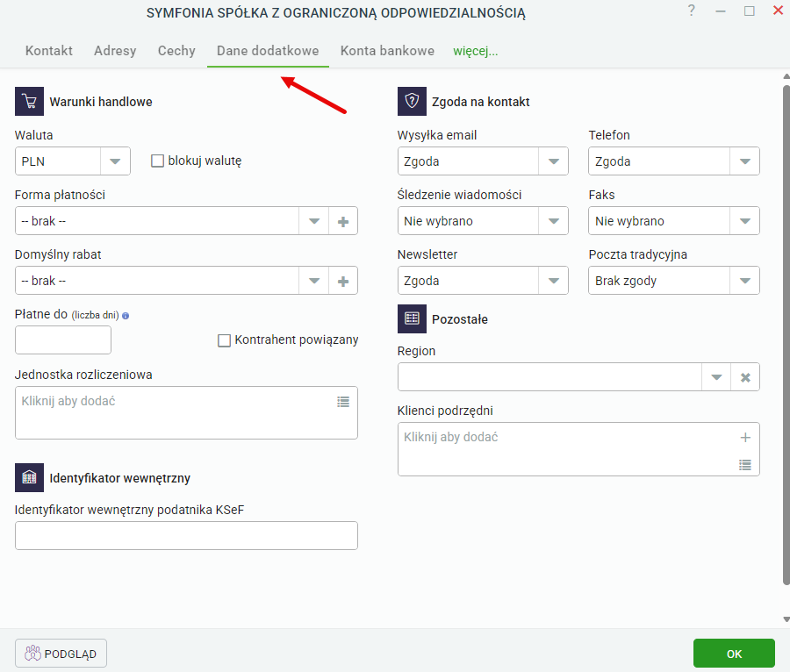Image resolution: width=790 pixels, height=672 pixels.
Task: Open the Newsletter consent dropdown
Action: pyautogui.click(x=553, y=281)
